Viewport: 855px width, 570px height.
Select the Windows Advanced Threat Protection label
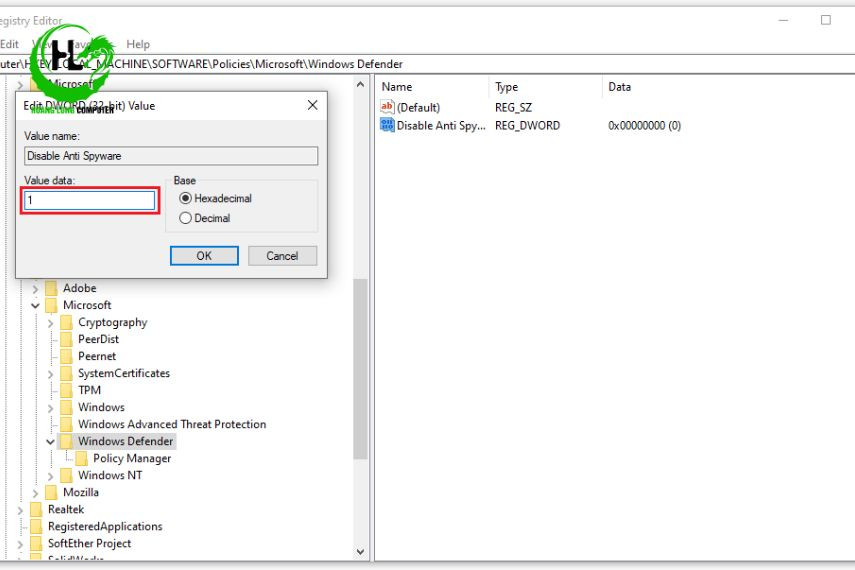pyautogui.click(x=172, y=424)
